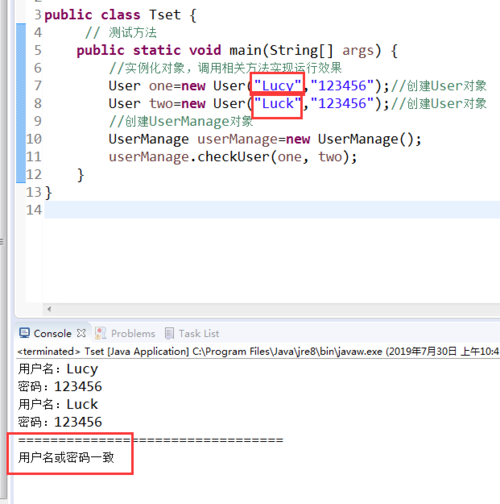Click the Console view monitor icon
Viewport: 500px width, 504px height.
24,333
